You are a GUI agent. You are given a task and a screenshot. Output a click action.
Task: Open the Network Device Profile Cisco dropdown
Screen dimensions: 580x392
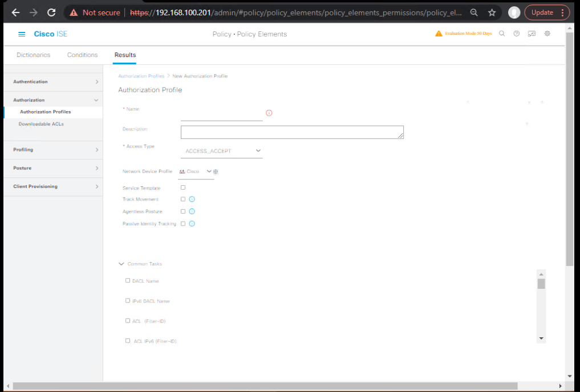196,171
